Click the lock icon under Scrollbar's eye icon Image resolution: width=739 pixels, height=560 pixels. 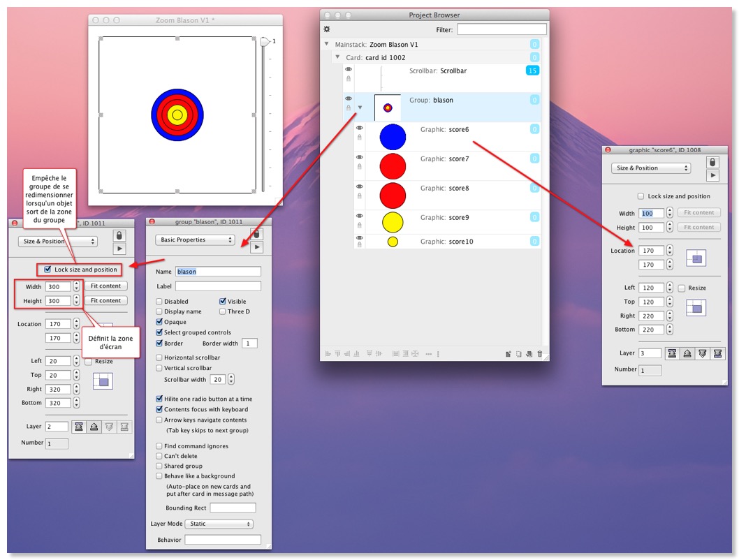pos(349,80)
